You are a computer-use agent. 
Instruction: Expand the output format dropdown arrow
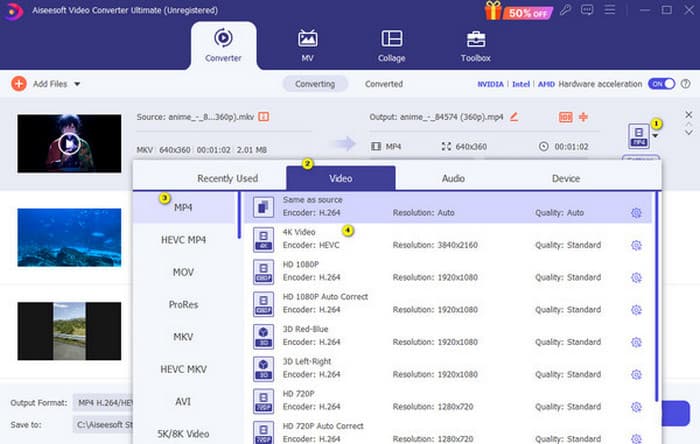[655, 136]
